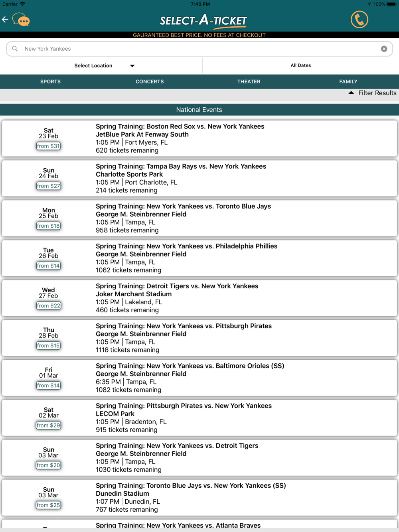Open the Select Location dropdown

tap(104, 66)
